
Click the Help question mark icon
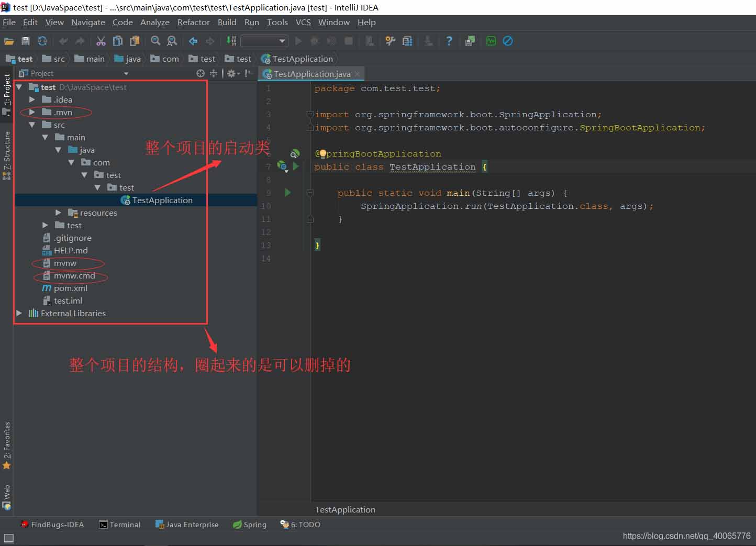coord(449,41)
